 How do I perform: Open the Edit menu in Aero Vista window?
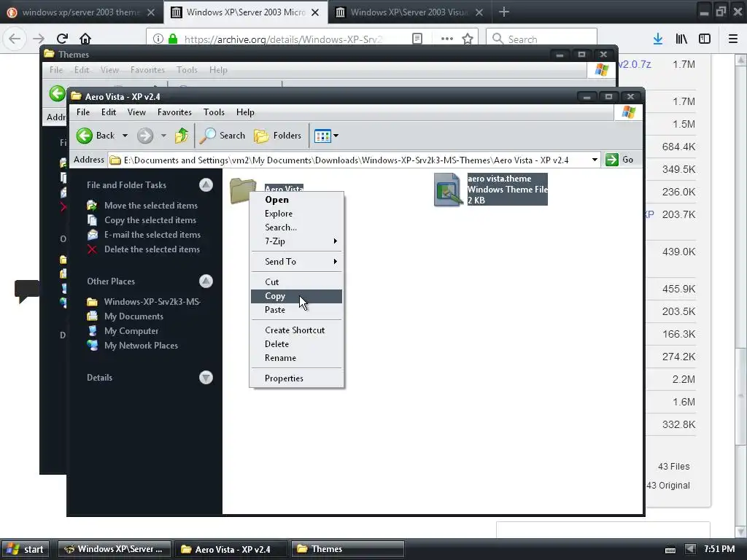(x=109, y=112)
